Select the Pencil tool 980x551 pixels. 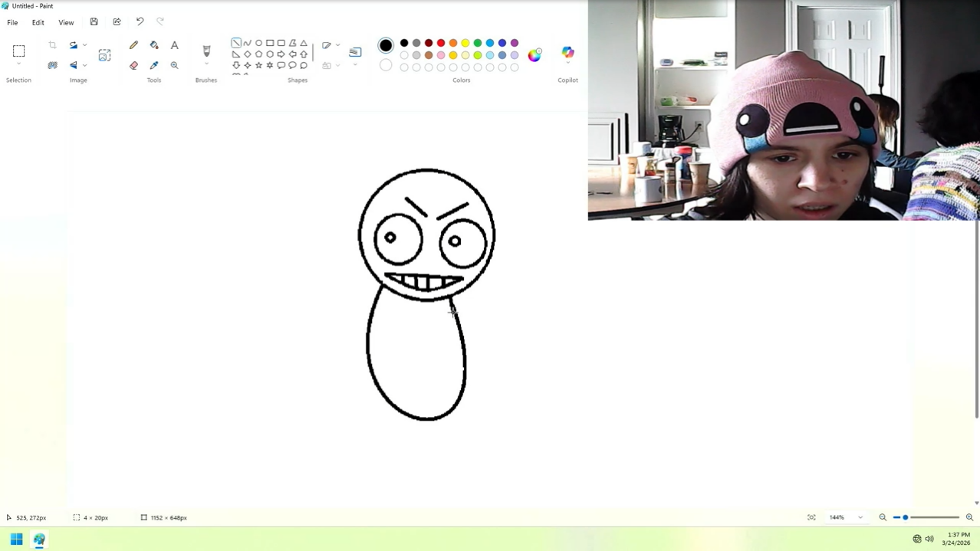pyautogui.click(x=133, y=46)
